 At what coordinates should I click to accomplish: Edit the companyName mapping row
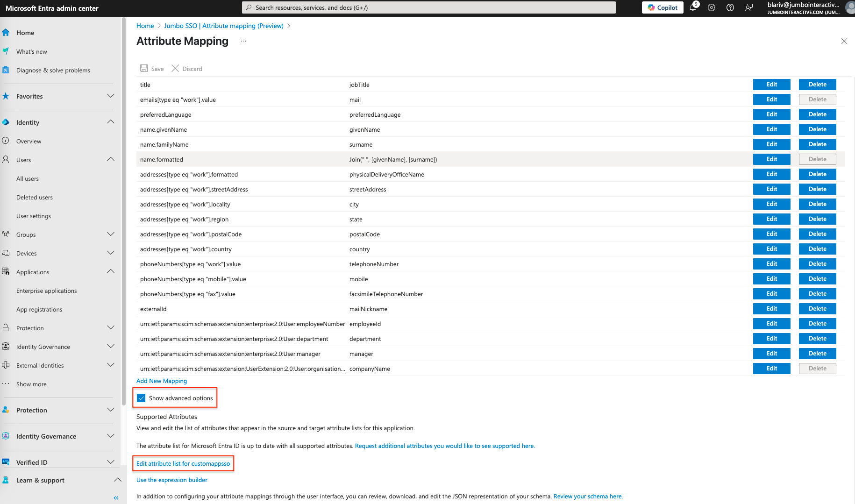click(x=771, y=369)
